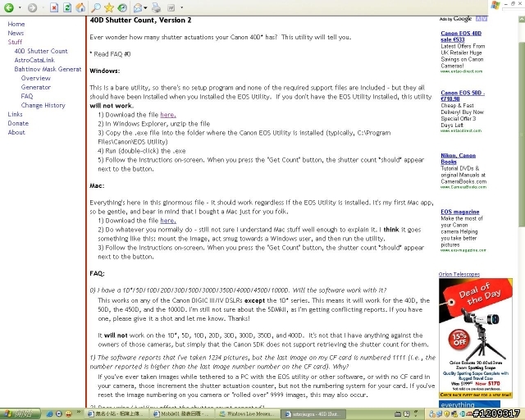525x420 pixels.
Task: Click the Print printer icon
Action: (x=156, y=7)
